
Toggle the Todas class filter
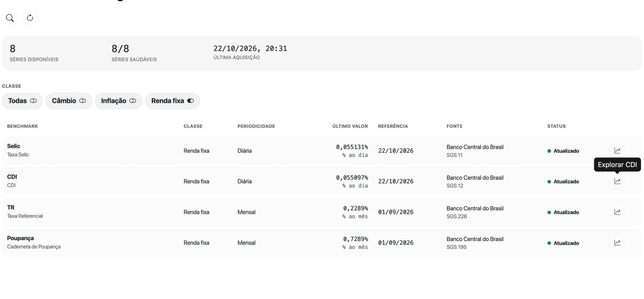pyautogui.click(x=22, y=101)
